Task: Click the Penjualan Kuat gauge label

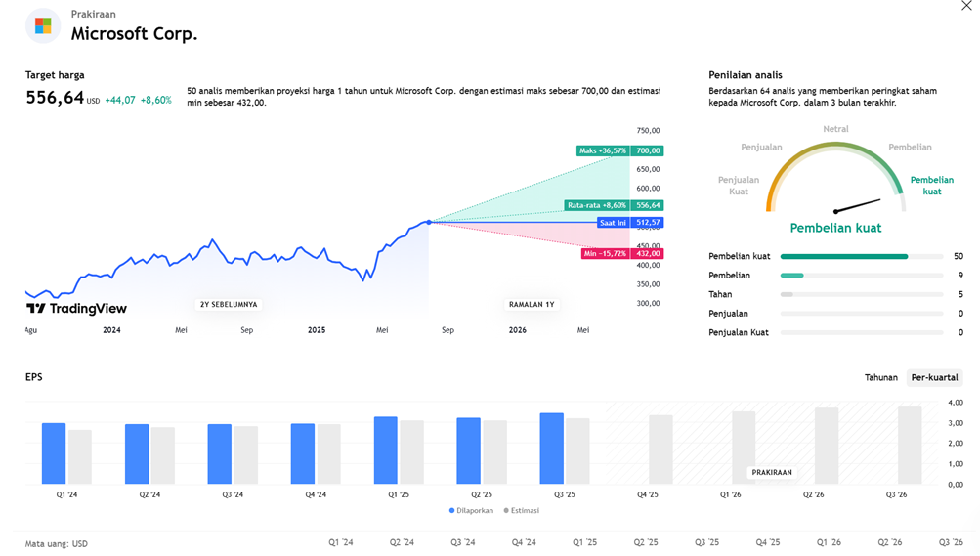Action: pyautogui.click(x=738, y=186)
